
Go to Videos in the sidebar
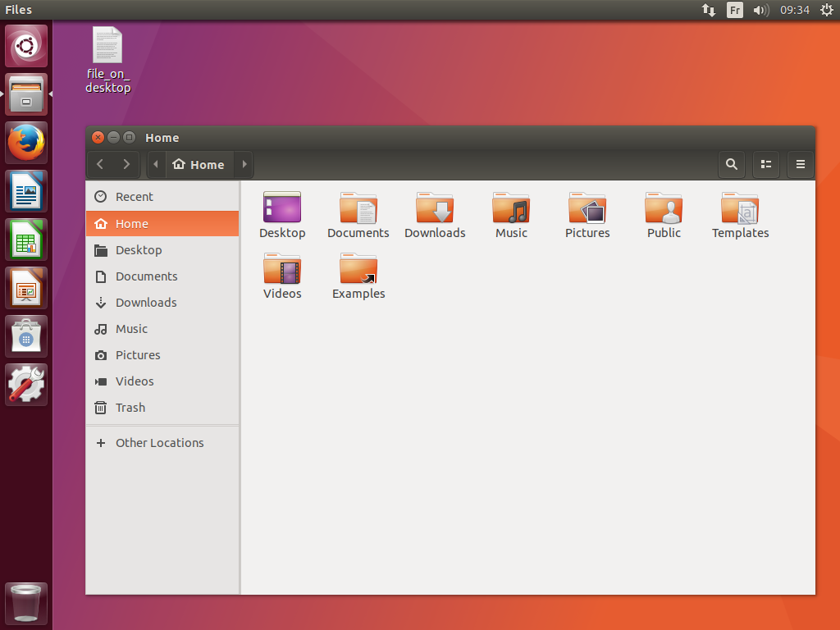[x=162, y=381]
